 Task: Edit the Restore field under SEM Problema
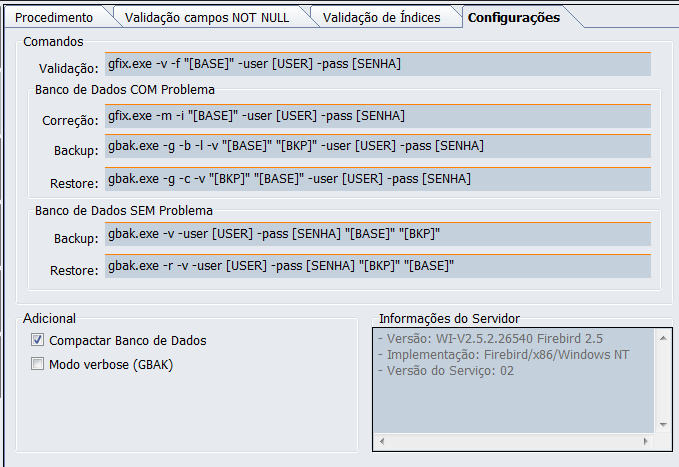coord(377,268)
